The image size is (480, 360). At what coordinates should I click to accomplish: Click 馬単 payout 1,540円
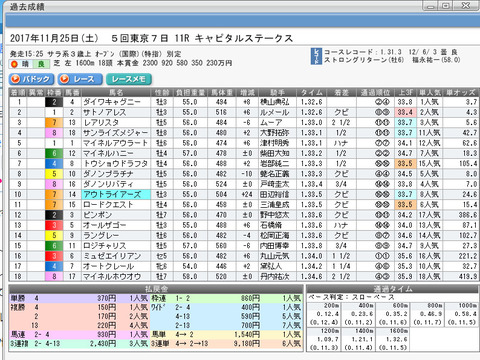[247, 334]
